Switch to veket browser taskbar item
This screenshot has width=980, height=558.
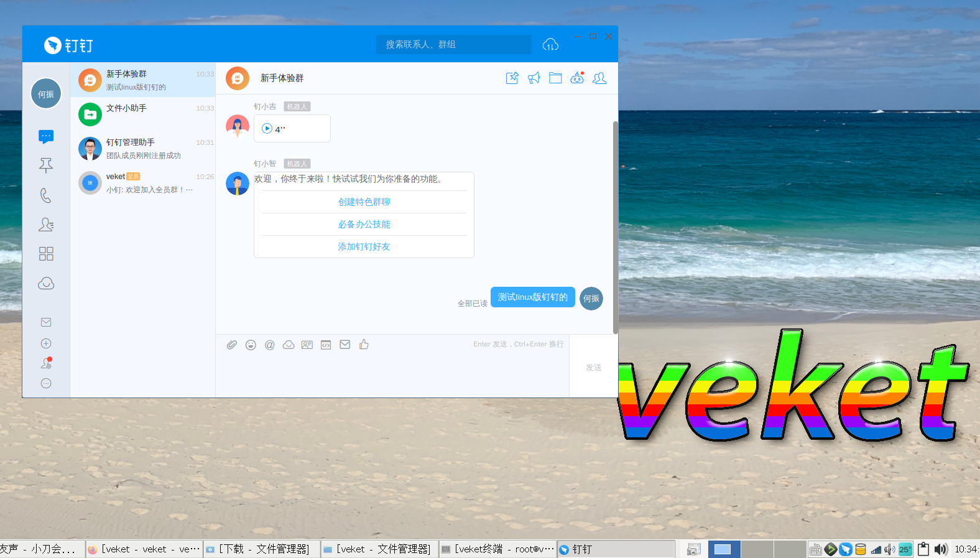pyautogui.click(x=144, y=549)
